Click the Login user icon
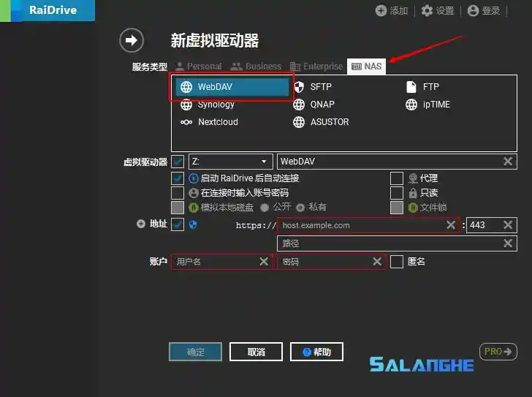This screenshot has height=397, width=532. coord(473,10)
